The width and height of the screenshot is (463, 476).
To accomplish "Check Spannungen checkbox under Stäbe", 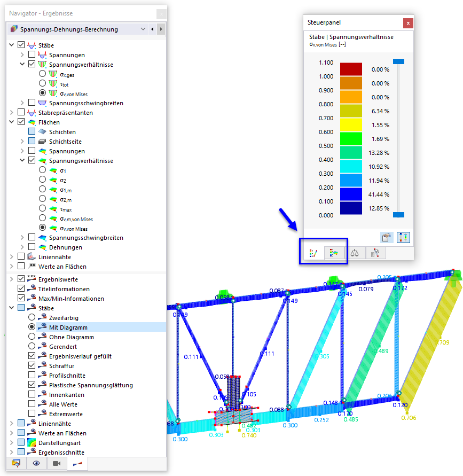I will pyautogui.click(x=32, y=54).
